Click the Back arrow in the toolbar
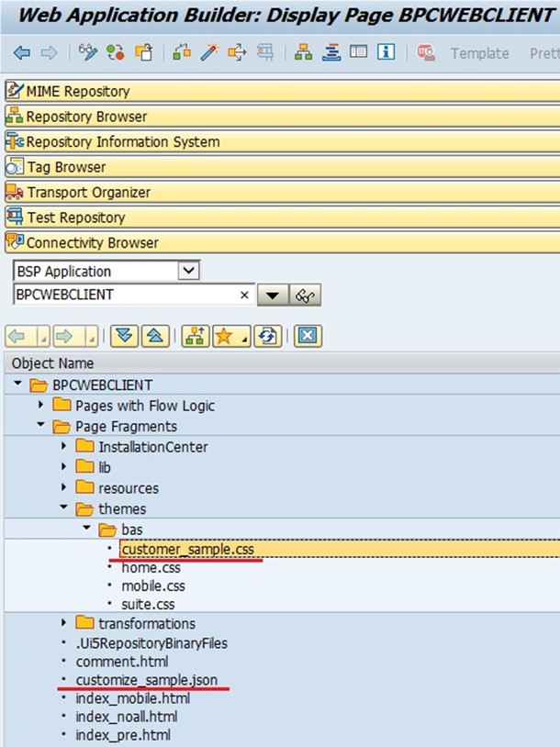560x747 pixels. pyautogui.click(x=21, y=52)
